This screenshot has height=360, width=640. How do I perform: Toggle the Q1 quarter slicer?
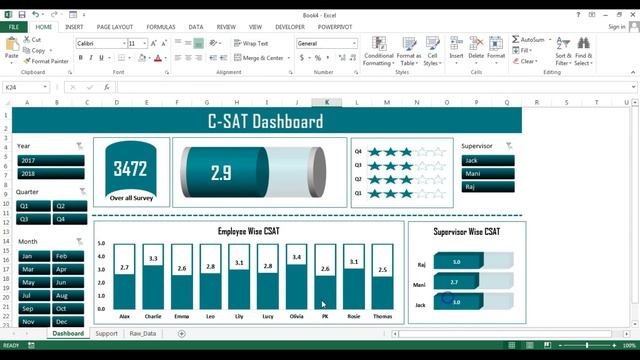(33, 206)
